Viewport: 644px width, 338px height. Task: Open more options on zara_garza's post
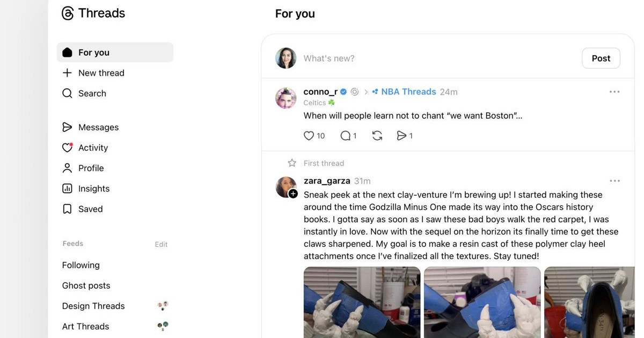pos(614,181)
